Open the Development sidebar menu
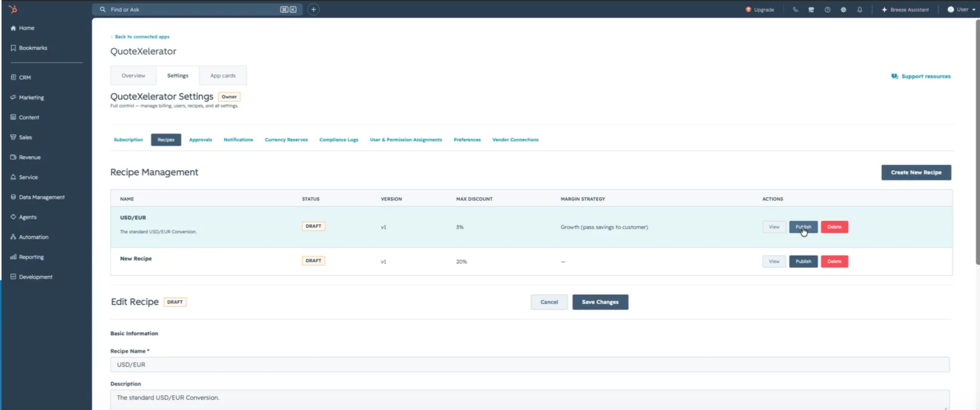Image resolution: width=980 pixels, height=410 pixels. (31, 277)
